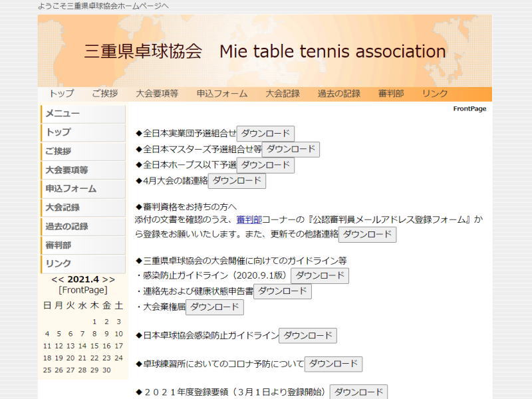Go to next month with >> arrow
This screenshot has height=399, width=532.
109,279
